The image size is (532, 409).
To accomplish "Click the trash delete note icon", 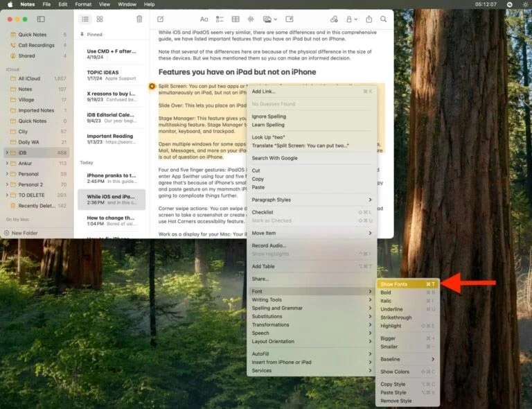I will (x=139, y=19).
